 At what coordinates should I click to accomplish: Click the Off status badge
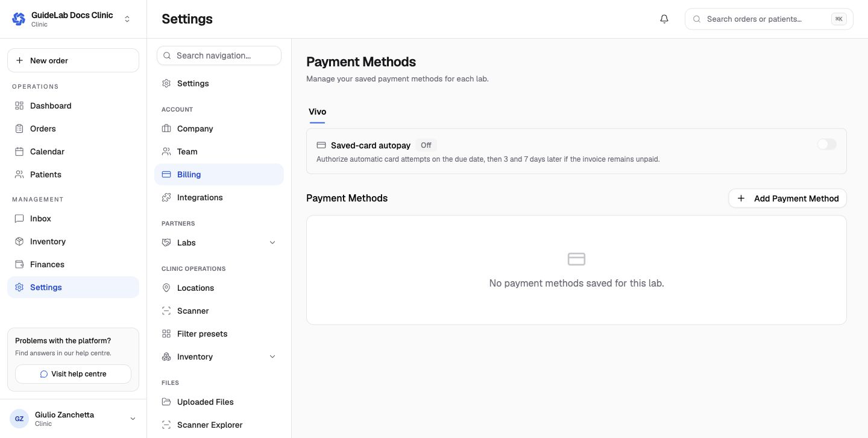(426, 145)
